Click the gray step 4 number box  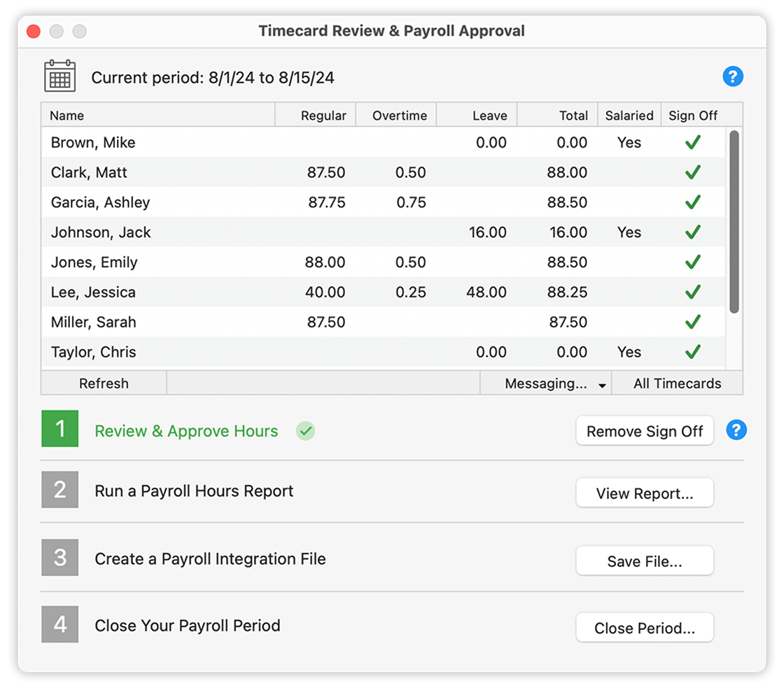[60, 624]
